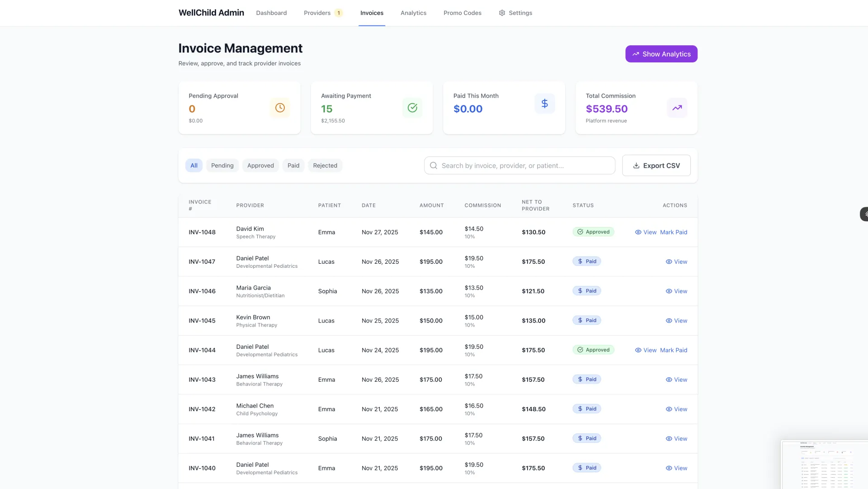Click the dollar icon on Paid This Month card

coord(544,103)
